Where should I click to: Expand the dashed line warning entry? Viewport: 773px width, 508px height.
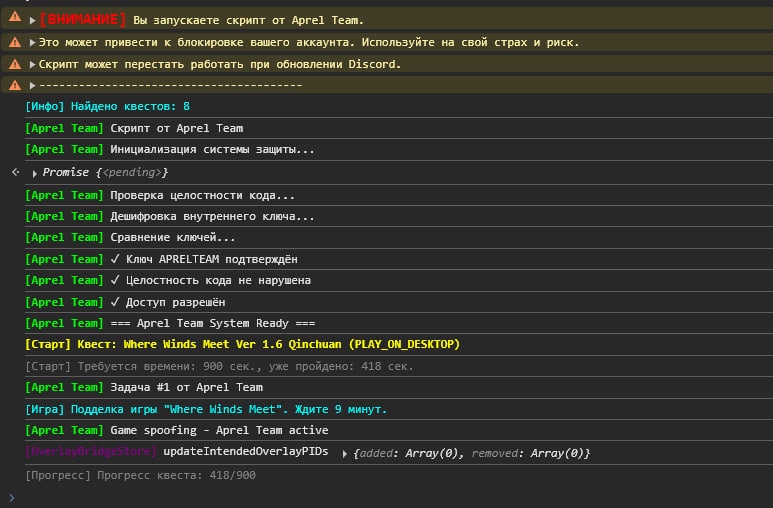33,85
